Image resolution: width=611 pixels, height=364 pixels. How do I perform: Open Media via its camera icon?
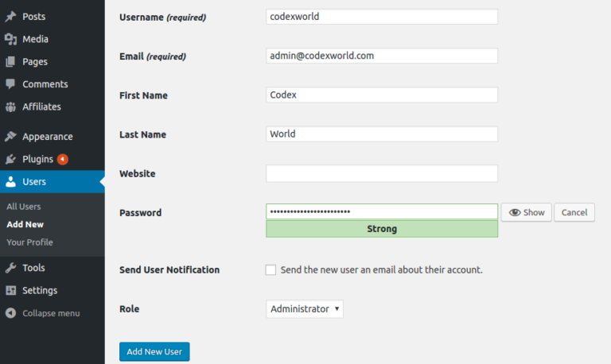[10, 39]
